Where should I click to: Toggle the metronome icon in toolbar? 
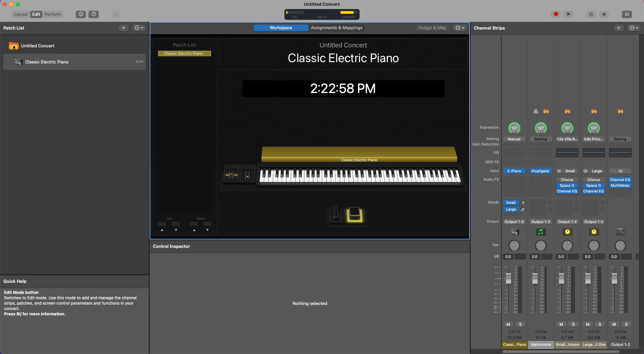(x=591, y=14)
